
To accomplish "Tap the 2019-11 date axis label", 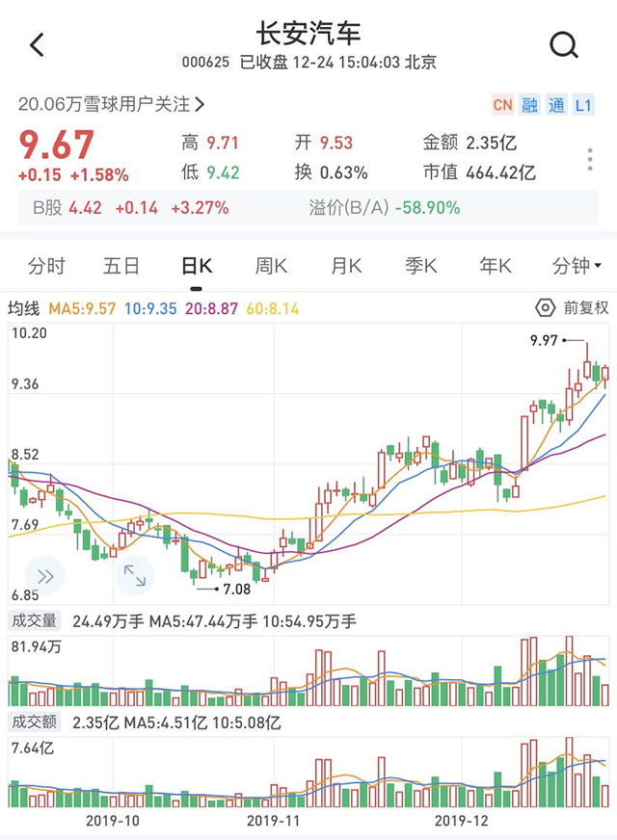I will tap(274, 820).
